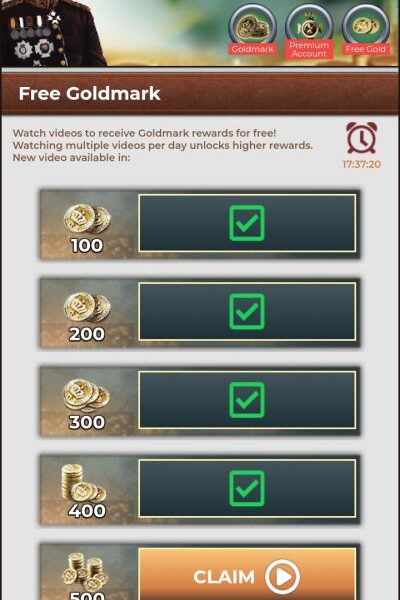The width and height of the screenshot is (400, 600).
Task: Click the 17:37:20 countdown timer
Action: tap(361, 164)
